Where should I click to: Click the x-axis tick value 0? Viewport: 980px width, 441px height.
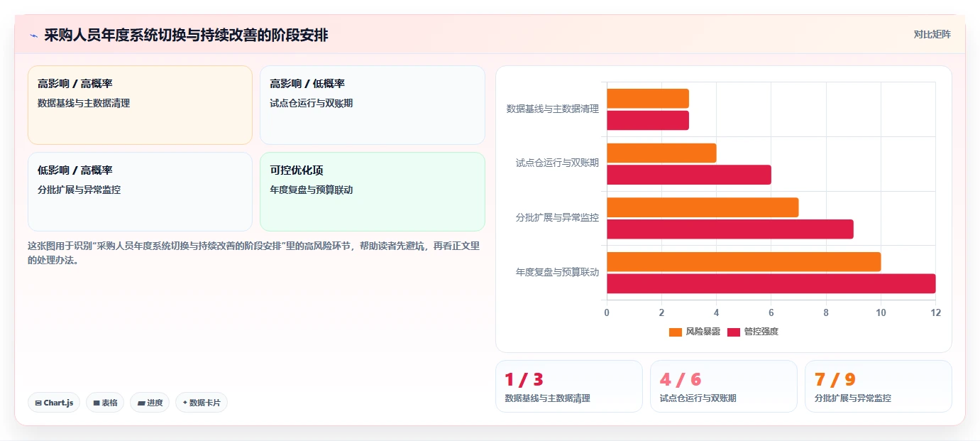click(607, 312)
